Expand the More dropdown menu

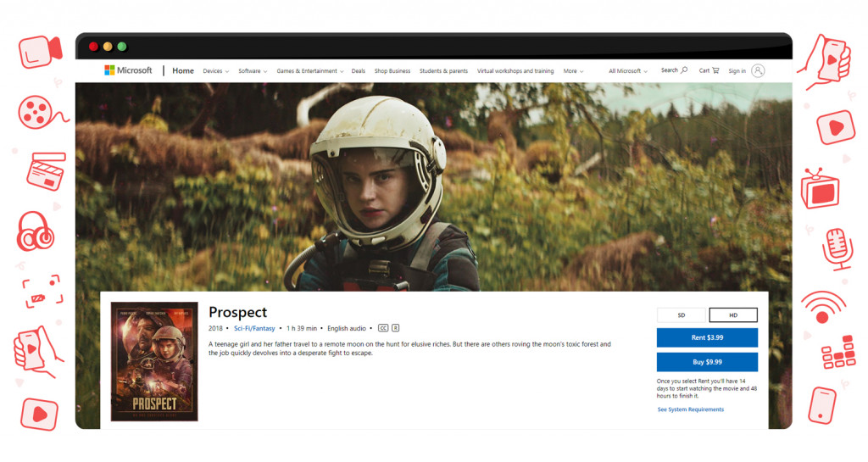(574, 71)
